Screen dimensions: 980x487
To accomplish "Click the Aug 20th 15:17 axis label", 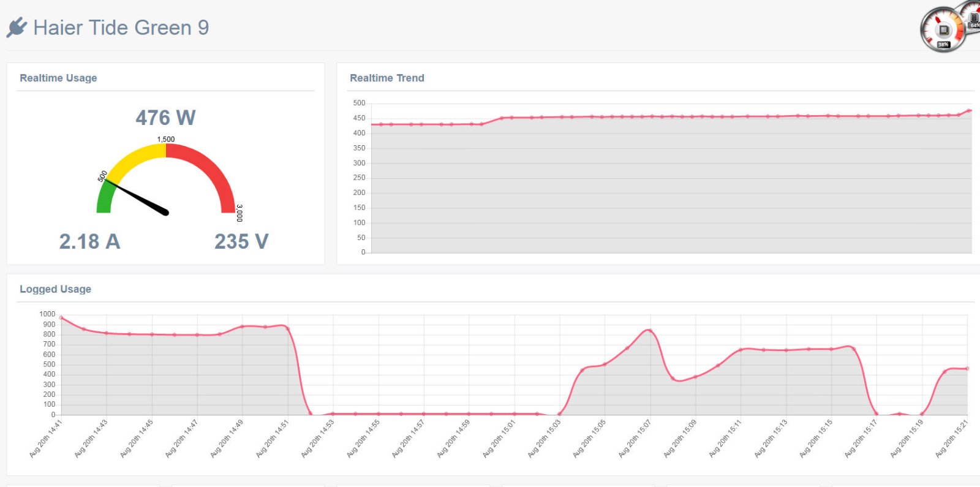I will [861, 439].
